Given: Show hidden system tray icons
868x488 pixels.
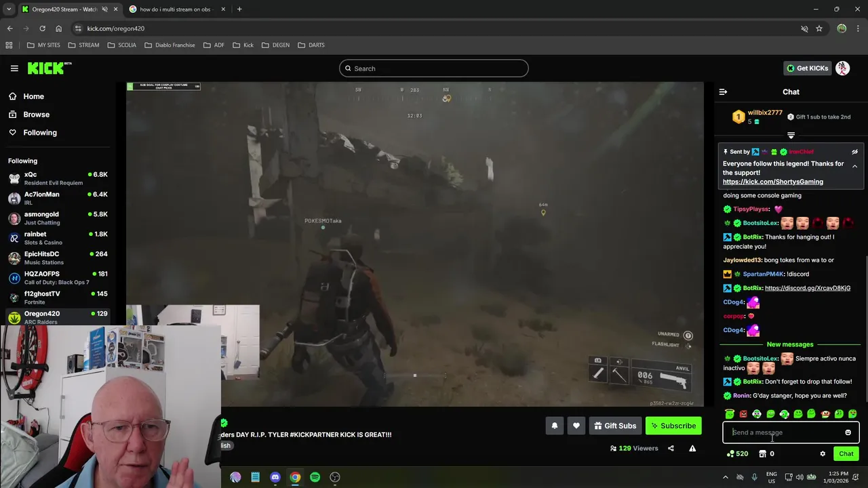Looking at the screenshot, I should [725, 477].
